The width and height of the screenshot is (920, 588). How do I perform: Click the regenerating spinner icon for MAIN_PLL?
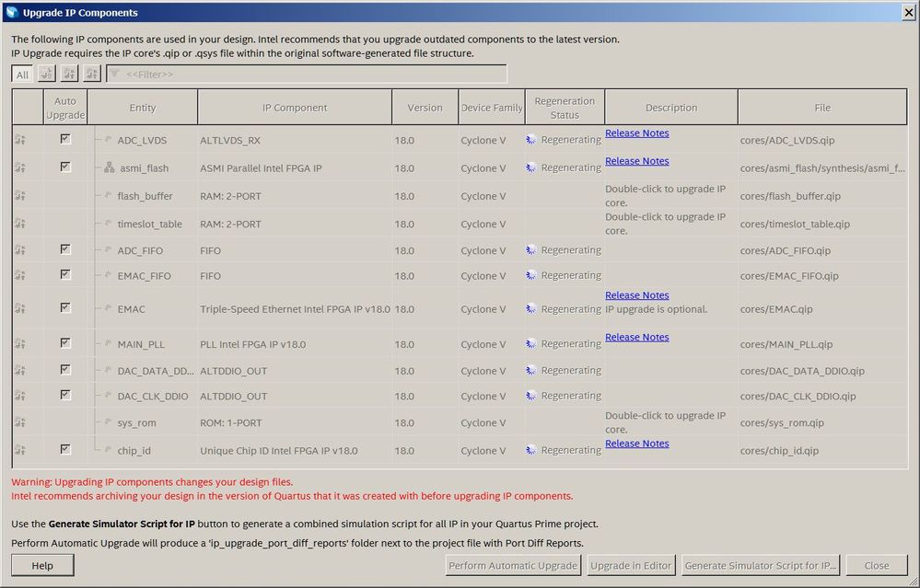531,344
